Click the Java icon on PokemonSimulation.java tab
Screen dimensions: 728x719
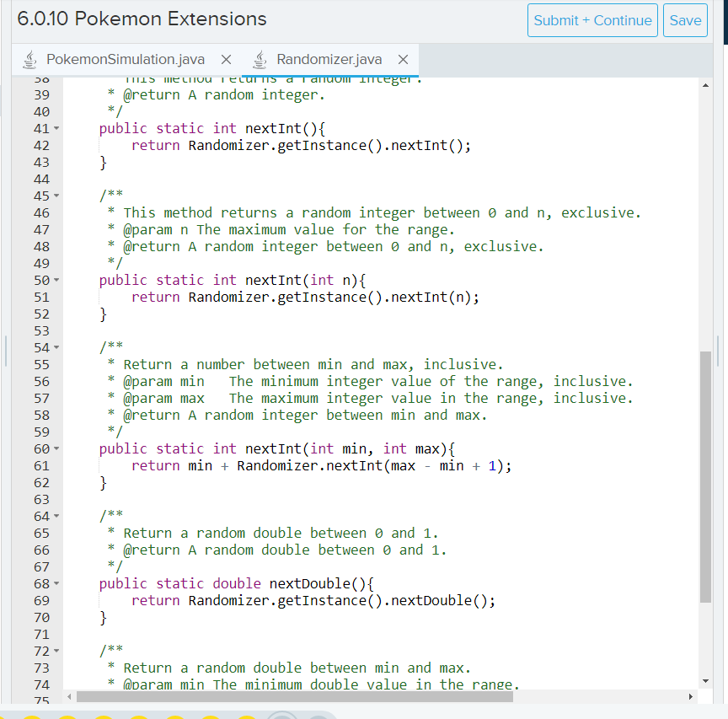click(29, 59)
